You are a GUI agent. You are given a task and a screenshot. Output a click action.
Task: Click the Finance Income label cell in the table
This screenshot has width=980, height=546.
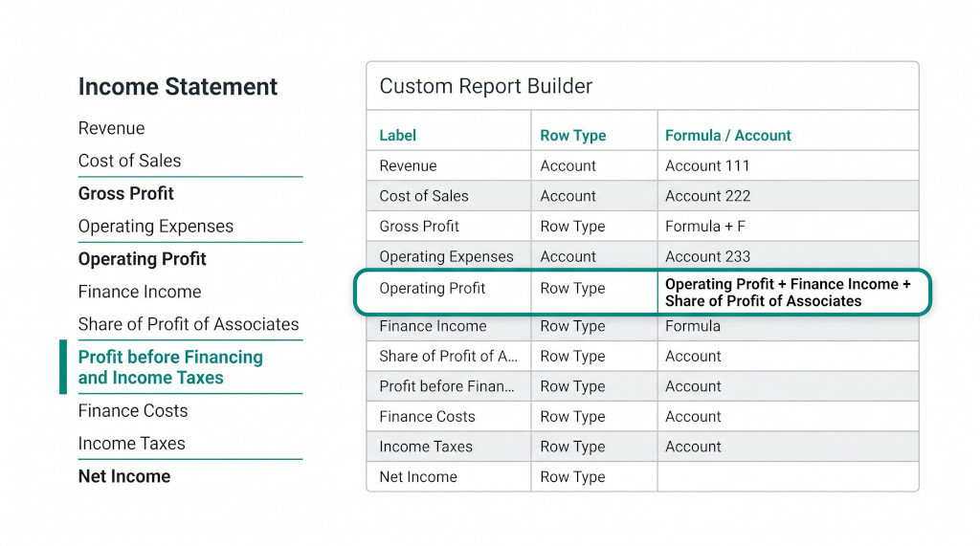[x=449, y=326]
